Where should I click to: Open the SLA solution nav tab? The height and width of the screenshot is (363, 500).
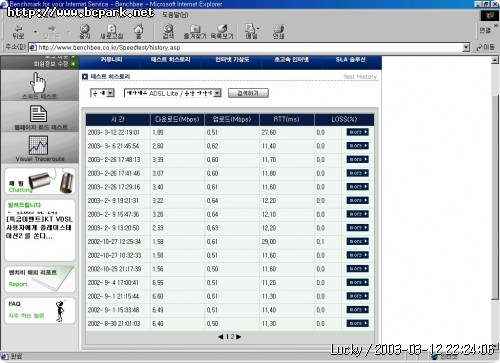(350, 60)
